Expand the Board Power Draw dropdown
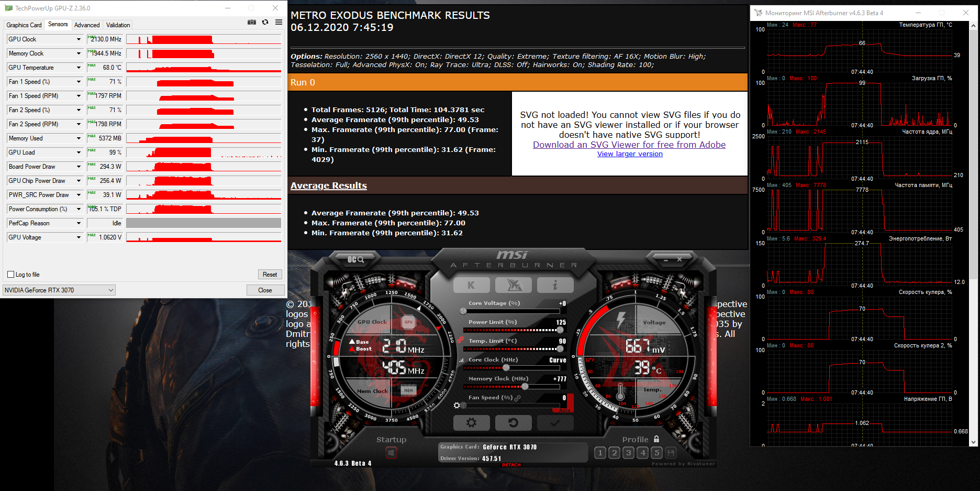This screenshot has width=980, height=491. pyautogui.click(x=79, y=167)
